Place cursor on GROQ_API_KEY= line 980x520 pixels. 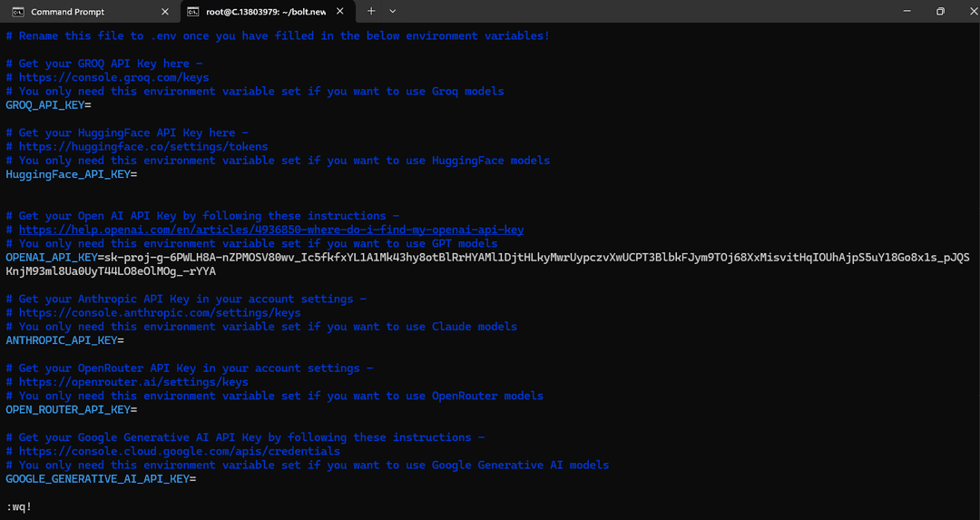tap(48, 105)
